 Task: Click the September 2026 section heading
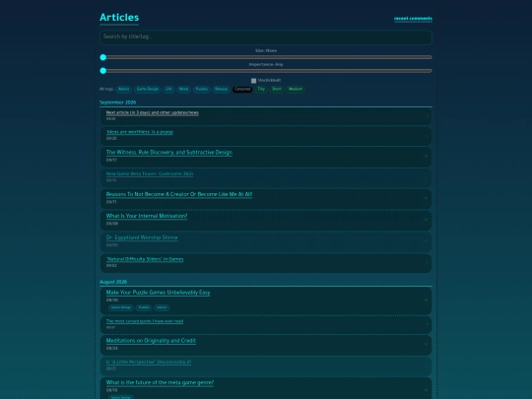click(118, 102)
